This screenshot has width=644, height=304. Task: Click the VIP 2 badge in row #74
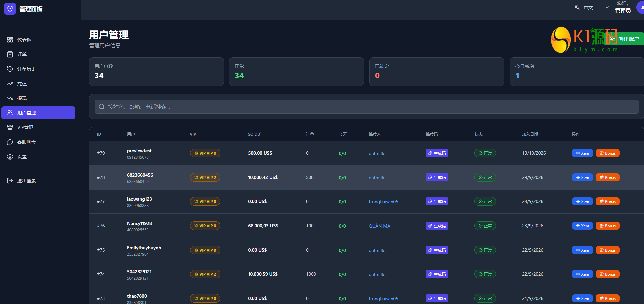205,274
